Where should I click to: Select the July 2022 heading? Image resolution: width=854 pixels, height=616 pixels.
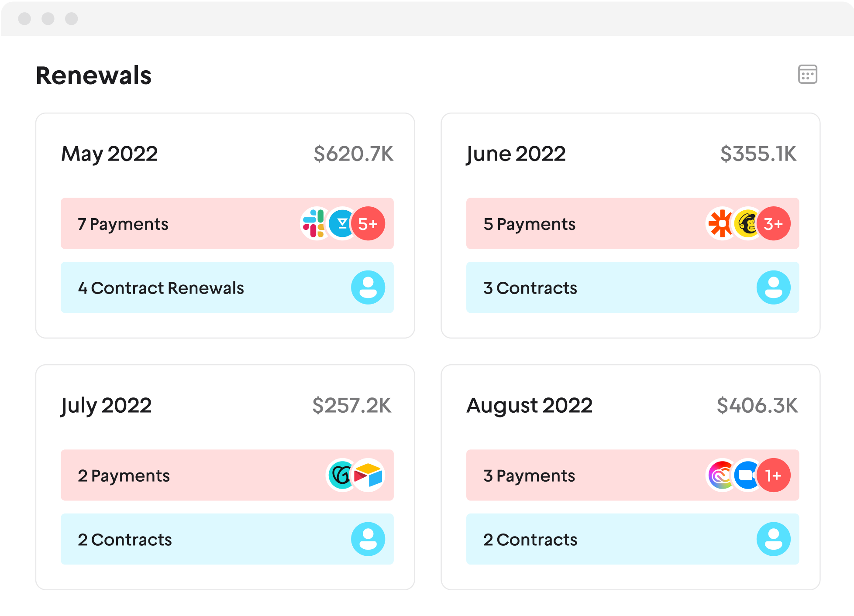[x=106, y=405]
